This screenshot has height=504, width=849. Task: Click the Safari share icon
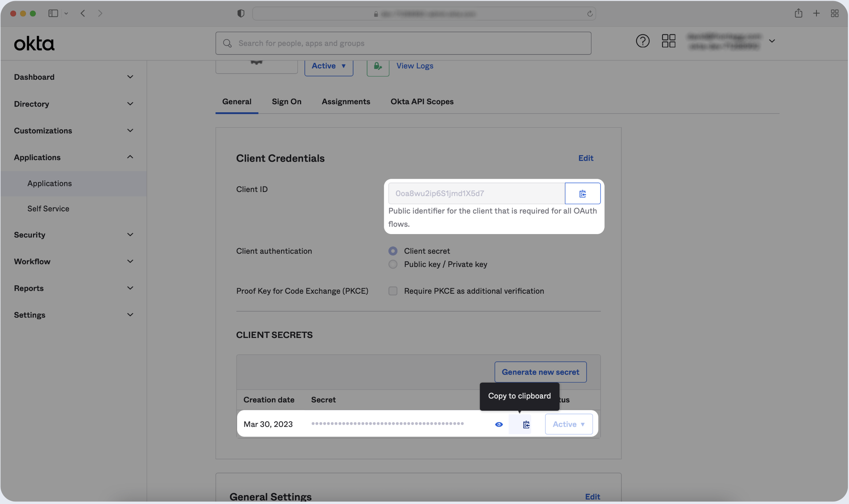(x=798, y=14)
